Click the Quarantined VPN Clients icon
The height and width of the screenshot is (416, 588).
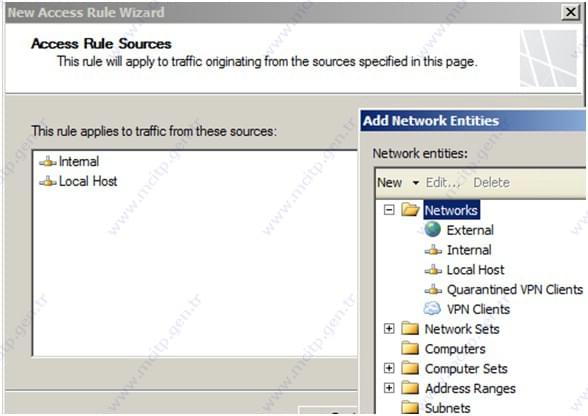[433, 289]
